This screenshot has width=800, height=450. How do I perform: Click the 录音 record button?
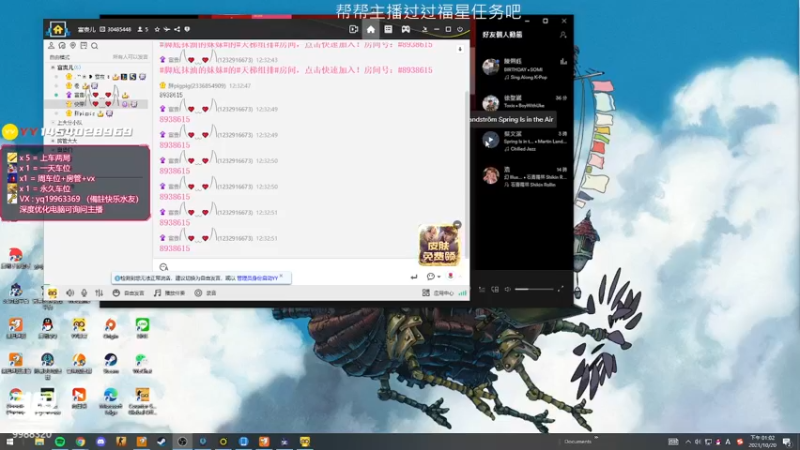tap(206, 293)
